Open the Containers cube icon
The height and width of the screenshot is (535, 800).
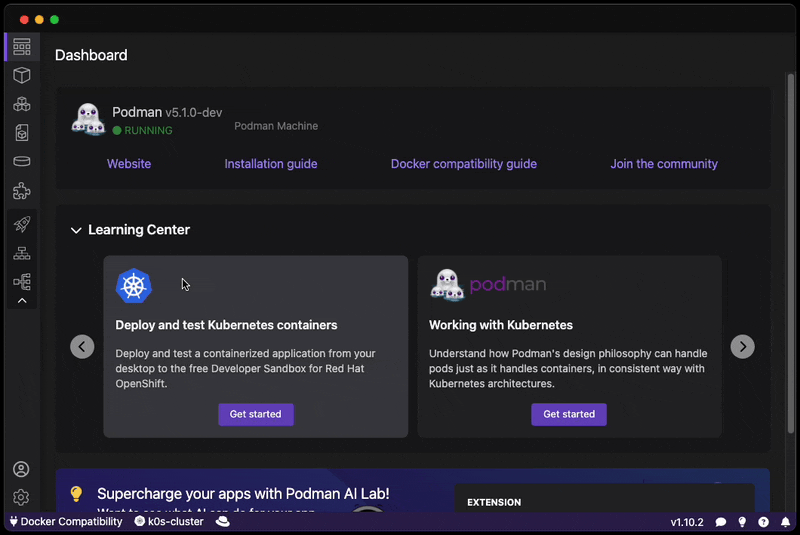[x=21, y=75]
